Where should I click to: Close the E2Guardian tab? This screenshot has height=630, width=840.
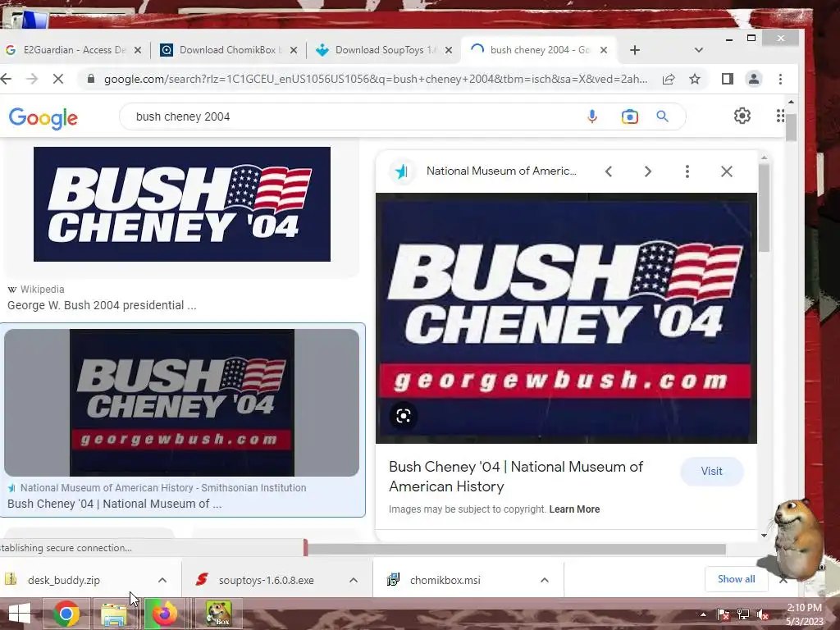pos(138,50)
